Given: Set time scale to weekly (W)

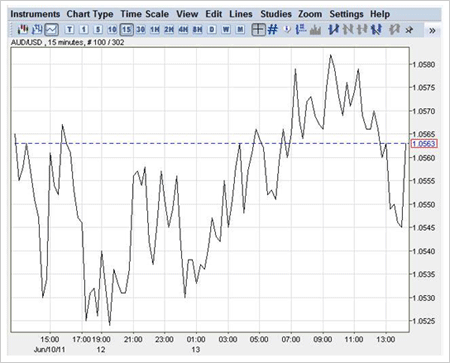Looking at the screenshot, I should pos(226,30).
